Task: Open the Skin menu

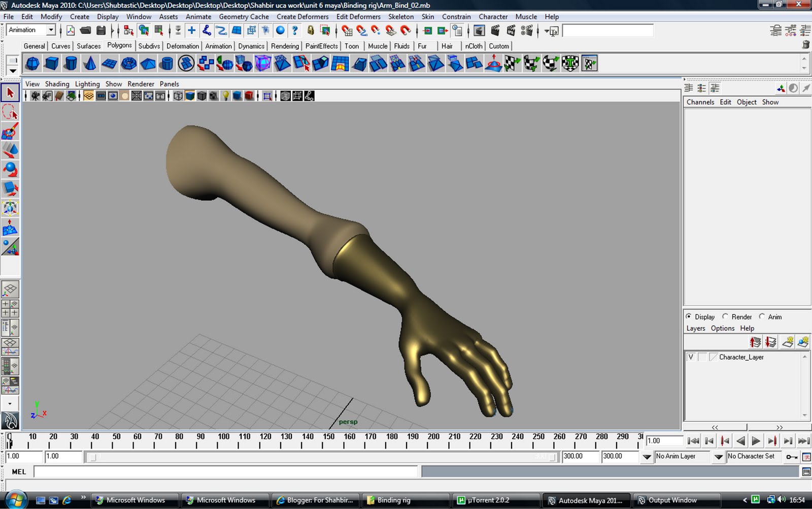Action: (428, 17)
